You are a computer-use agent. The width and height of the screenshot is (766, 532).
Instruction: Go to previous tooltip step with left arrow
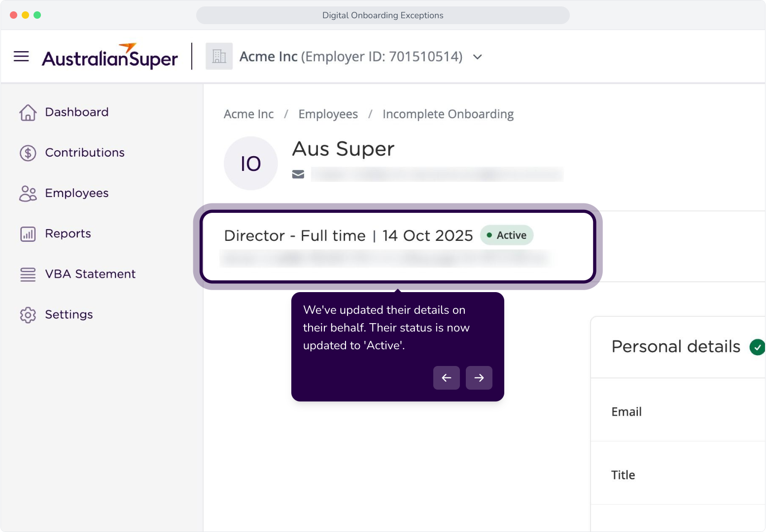tap(447, 378)
